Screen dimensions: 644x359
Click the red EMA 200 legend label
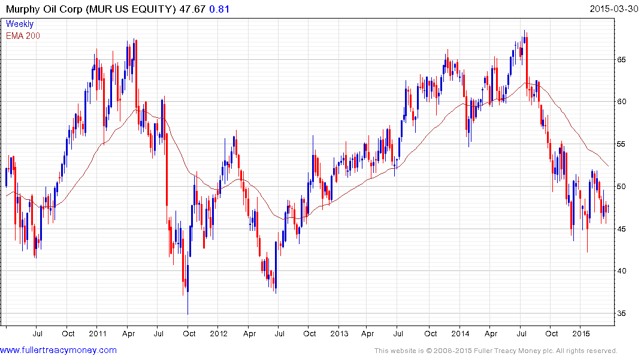click(x=23, y=35)
